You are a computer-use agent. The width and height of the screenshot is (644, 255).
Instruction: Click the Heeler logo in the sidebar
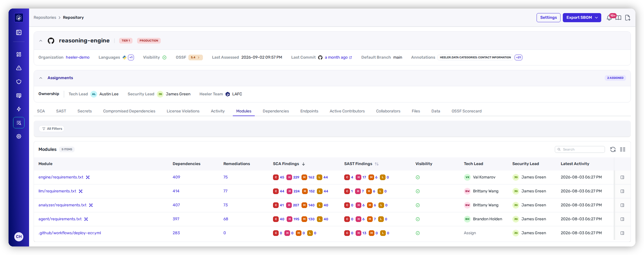click(x=19, y=18)
